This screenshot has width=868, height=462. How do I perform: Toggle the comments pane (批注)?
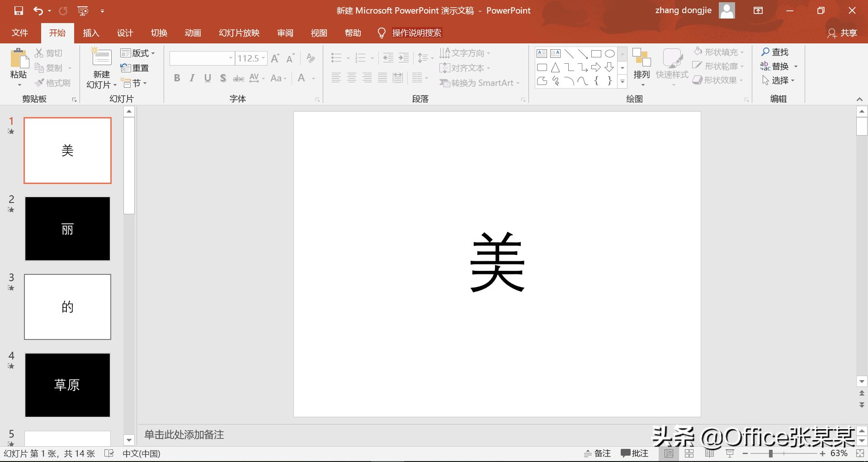pos(635,453)
